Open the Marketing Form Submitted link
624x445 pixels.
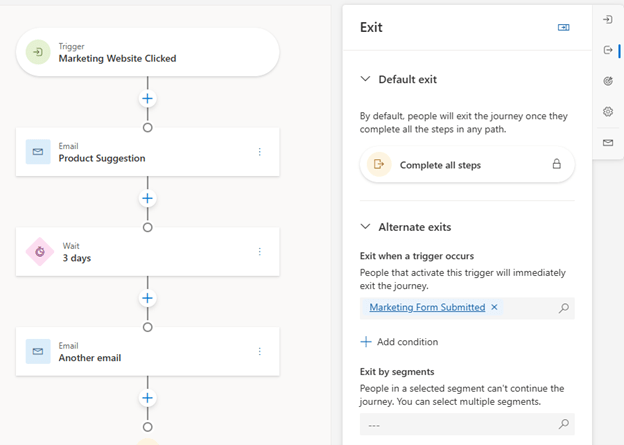pyautogui.click(x=427, y=307)
